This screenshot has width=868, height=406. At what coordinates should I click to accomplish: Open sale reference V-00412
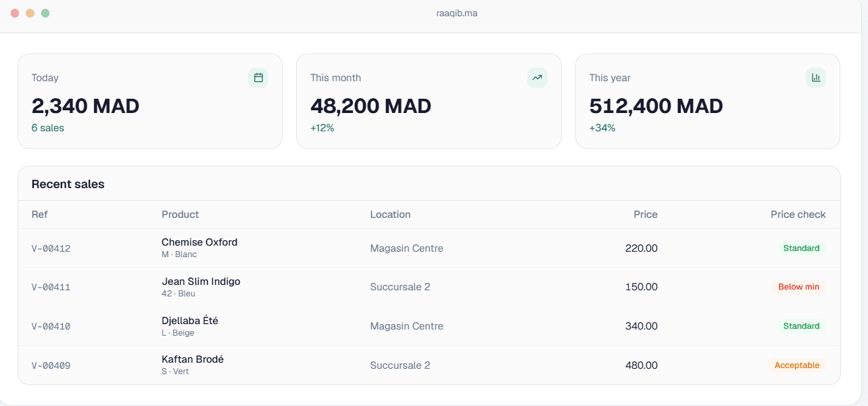click(x=51, y=248)
